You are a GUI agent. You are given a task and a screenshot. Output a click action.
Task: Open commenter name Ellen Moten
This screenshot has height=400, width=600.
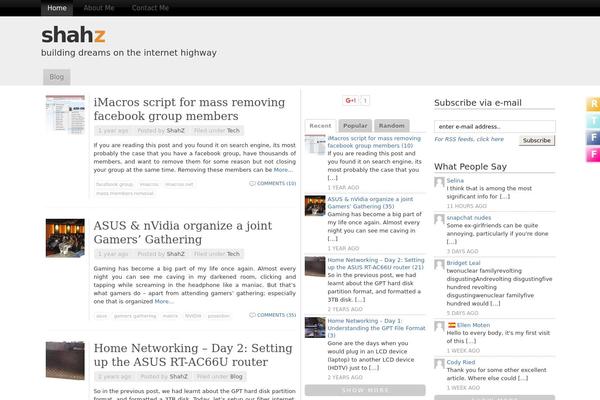(x=473, y=325)
